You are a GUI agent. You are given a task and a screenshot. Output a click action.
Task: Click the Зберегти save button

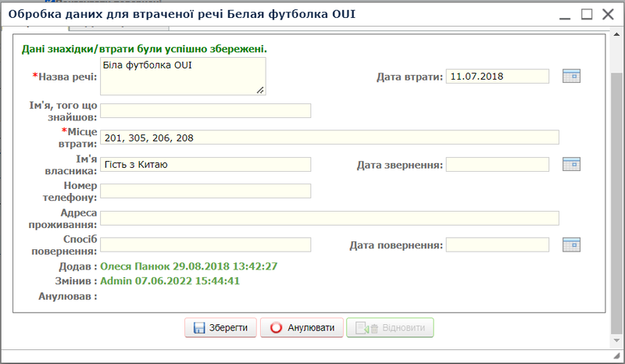[x=220, y=328]
